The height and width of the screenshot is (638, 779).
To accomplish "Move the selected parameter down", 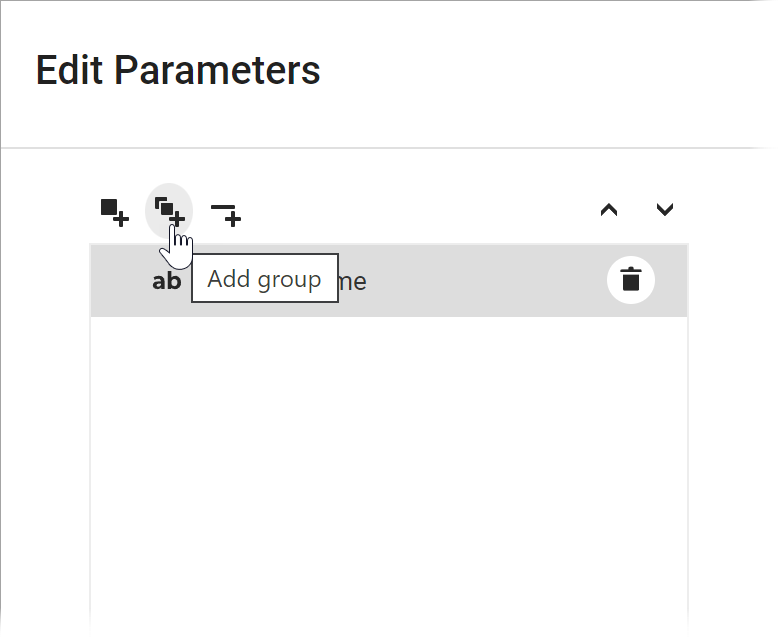I will (665, 210).
